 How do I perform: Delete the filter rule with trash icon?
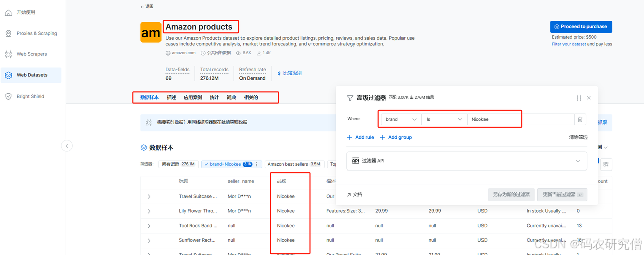point(580,119)
